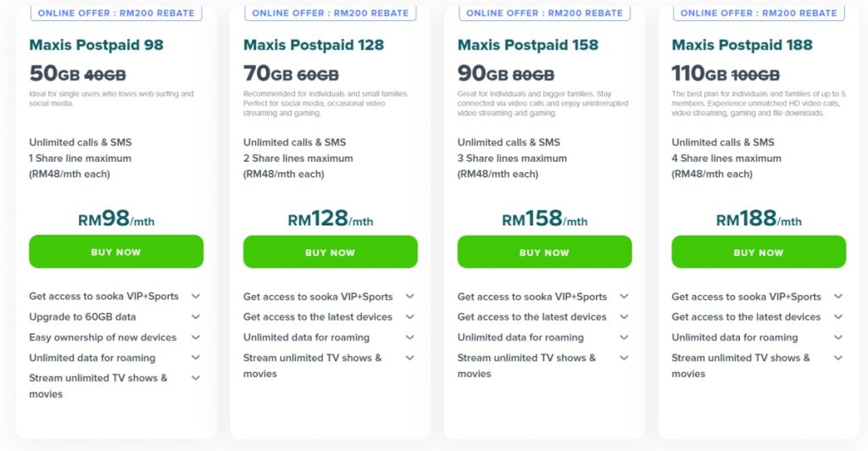
Task: Click Buy Now for Maxis Postpaid 128
Action: pos(330,252)
